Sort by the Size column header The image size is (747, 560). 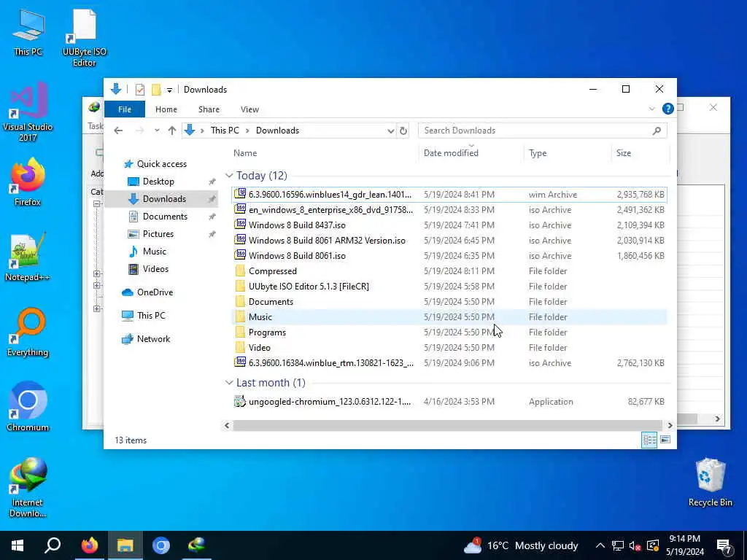coord(640,153)
